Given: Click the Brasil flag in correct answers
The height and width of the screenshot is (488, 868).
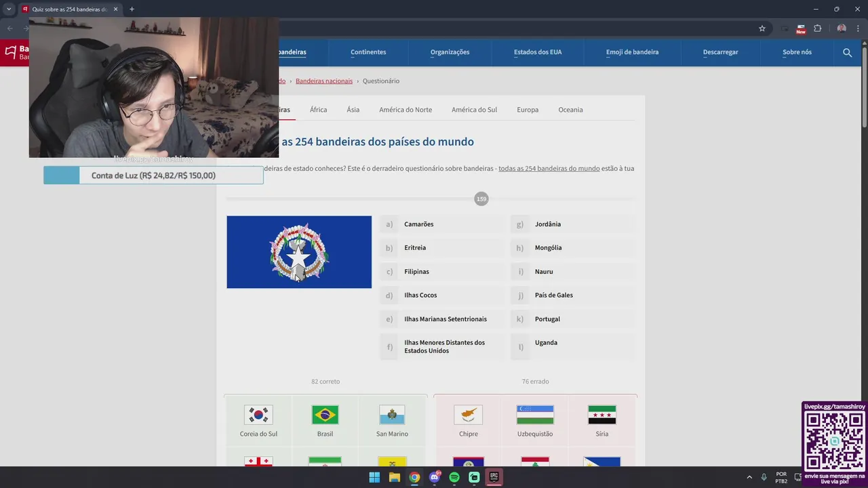Looking at the screenshot, I should pyautogui.click(x=325, y=415).
